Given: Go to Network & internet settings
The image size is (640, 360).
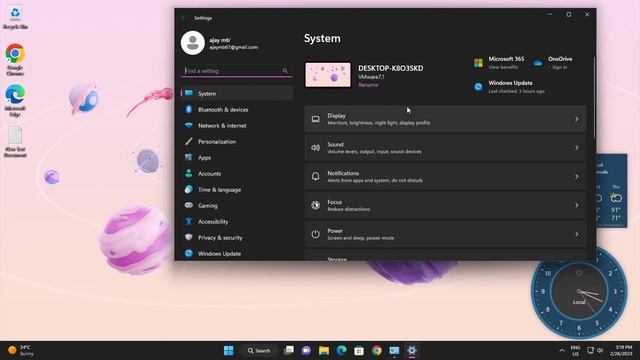Looking at the screenshot, I should [x=237, y=125].
